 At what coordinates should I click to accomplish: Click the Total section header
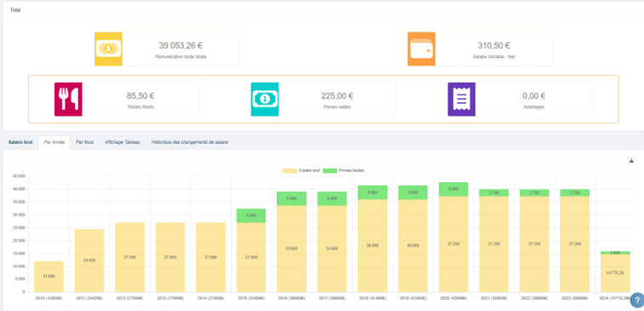coord(15,10)
